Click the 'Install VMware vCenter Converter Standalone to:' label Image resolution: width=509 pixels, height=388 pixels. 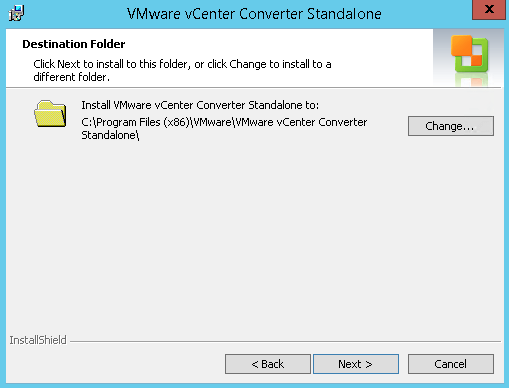click(200, 105)
